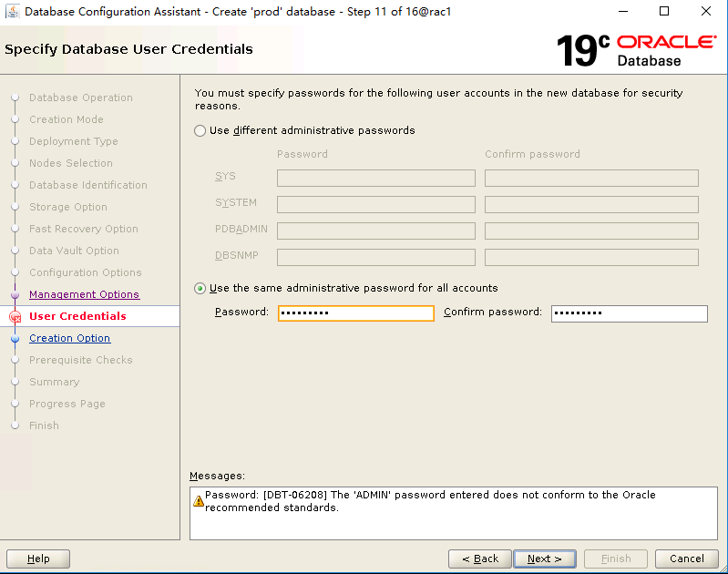Go Back to previous step
Screen dimensions: 728x574
coord(480,559)
